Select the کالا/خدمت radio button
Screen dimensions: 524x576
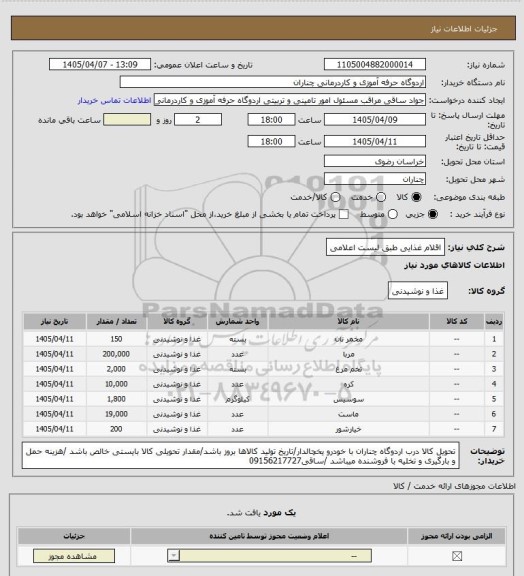coord(335,197)
